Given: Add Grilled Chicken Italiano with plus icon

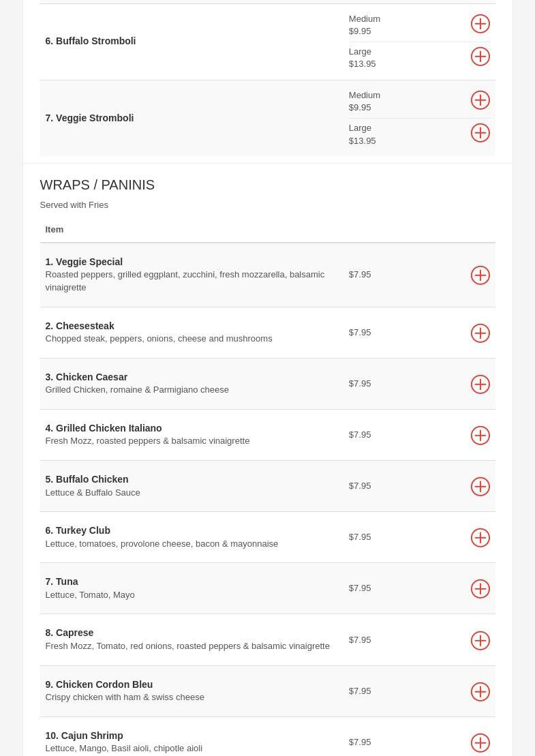Looking at the screenshot, I should [x=480, y=436].
